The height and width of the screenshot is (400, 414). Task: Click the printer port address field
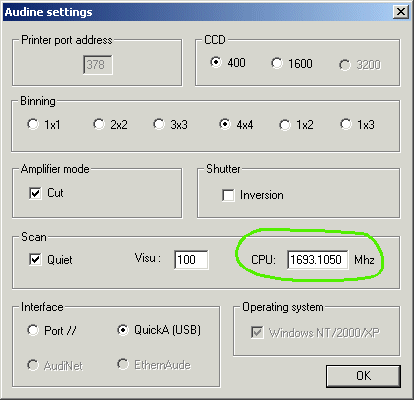(x=98, y=65)
